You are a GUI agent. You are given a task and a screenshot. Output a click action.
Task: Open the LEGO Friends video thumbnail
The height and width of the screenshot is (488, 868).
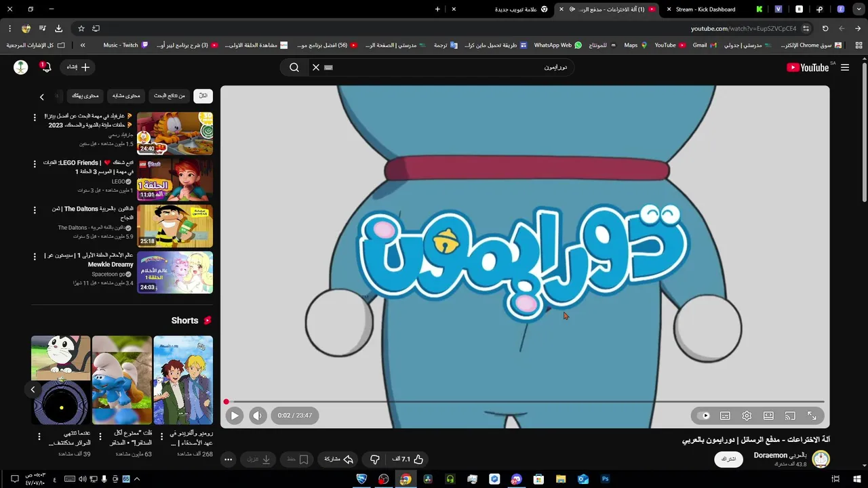(x=175, y=180)
